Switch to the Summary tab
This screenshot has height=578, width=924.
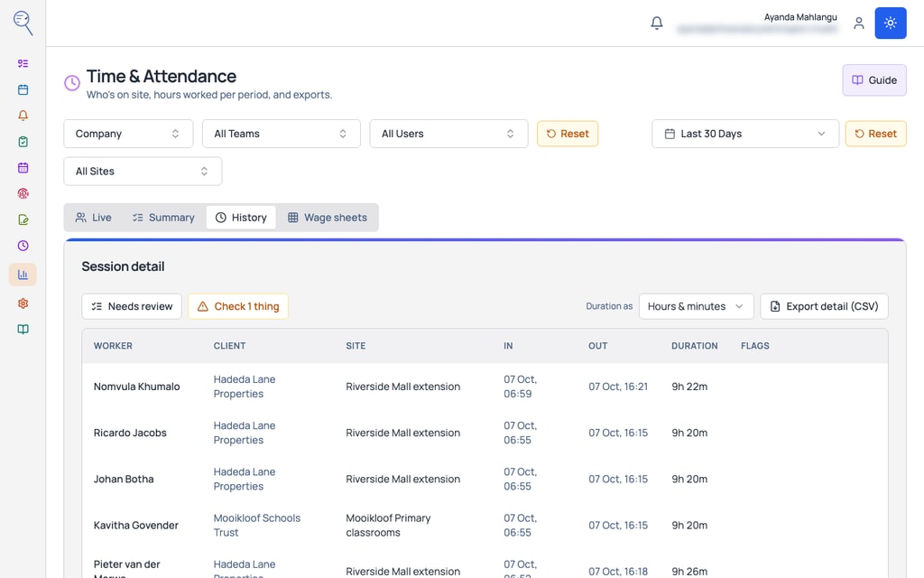163,218
